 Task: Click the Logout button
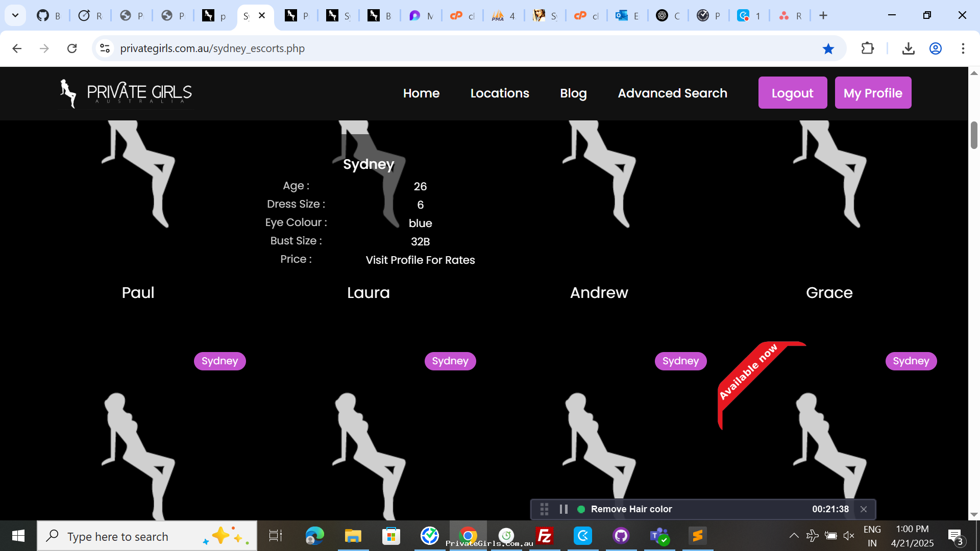click(792, 93)
